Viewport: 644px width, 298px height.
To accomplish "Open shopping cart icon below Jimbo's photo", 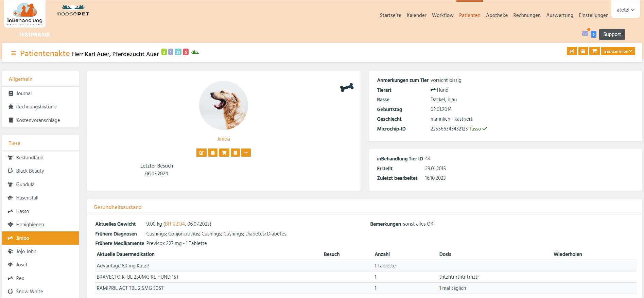I will click(224, 153).
